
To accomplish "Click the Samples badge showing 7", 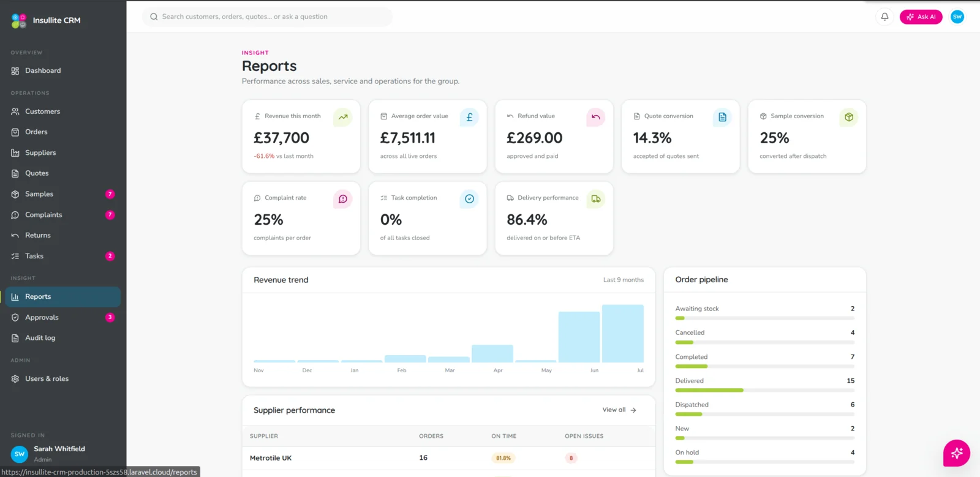I will pyautogui.click(x=110, y=194).
